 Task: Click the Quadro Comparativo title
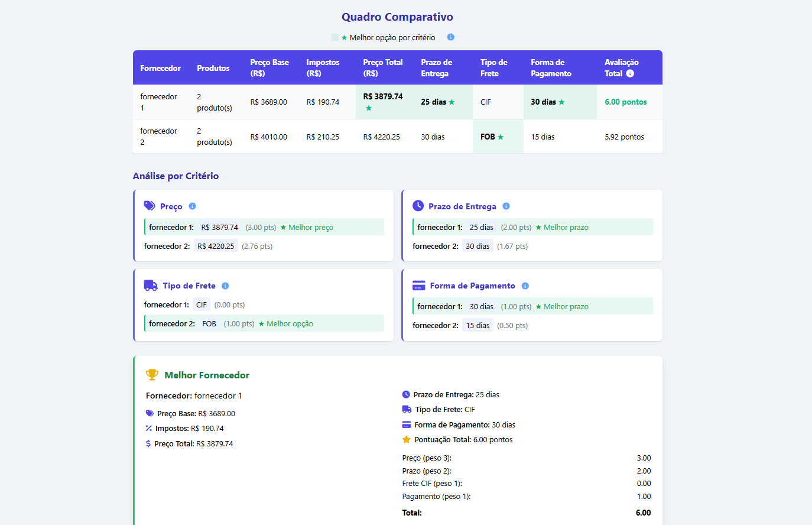pos(397,17)
